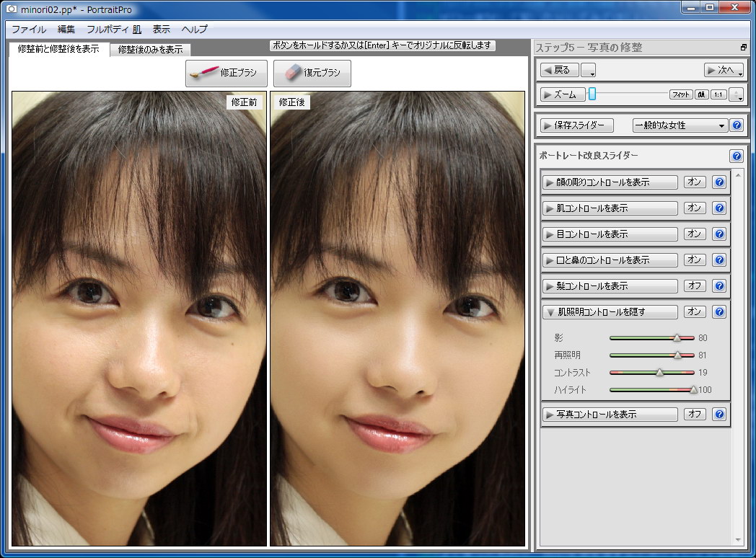756x558 pixels.
Task: Open help for 保存スライダー presets
Action: 737,125
